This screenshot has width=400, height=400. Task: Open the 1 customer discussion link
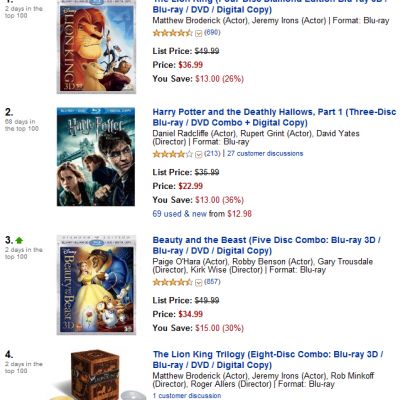point(187,396)
